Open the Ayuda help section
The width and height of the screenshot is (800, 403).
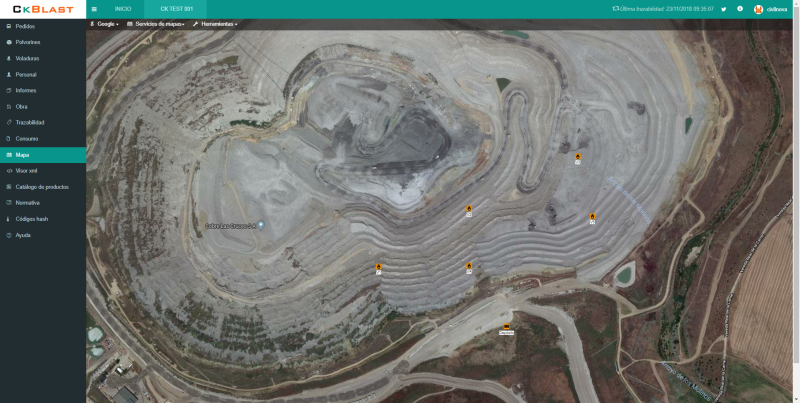(x=23, y=235)
